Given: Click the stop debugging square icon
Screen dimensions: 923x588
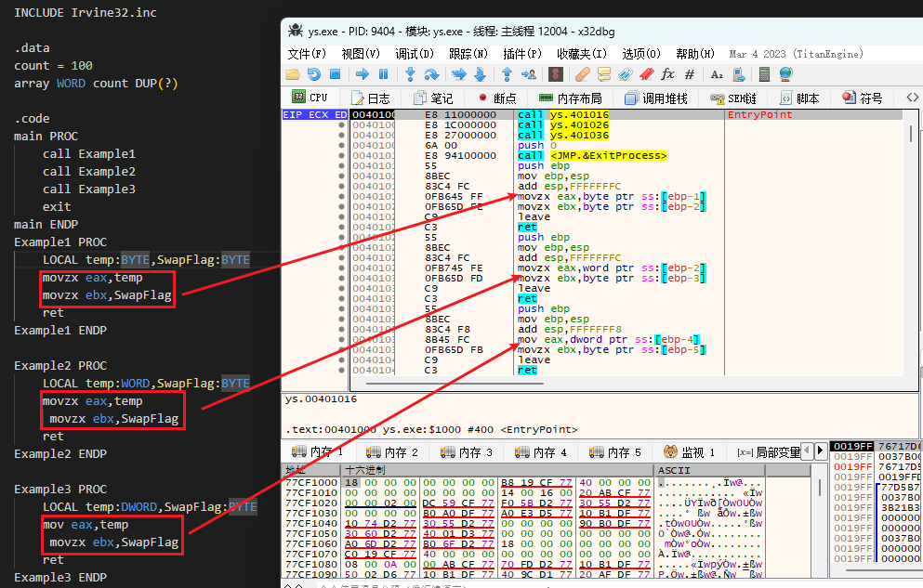Looking at the screenshot, I should coord(335,74).
